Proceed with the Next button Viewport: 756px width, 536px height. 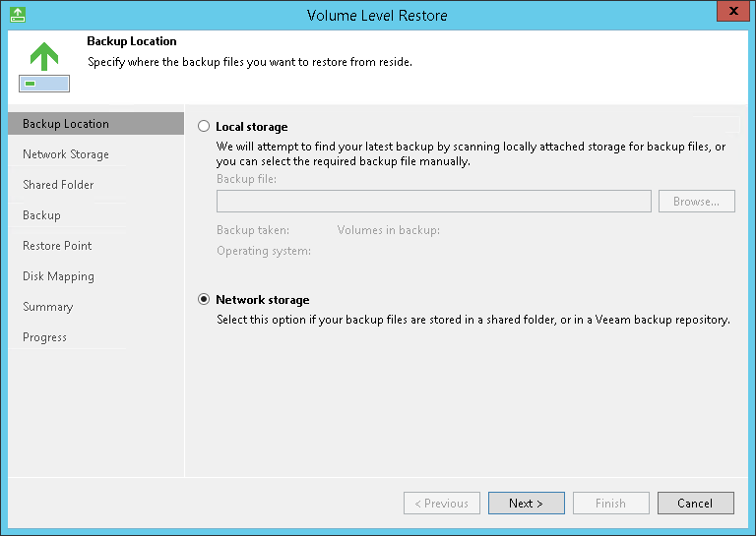pyautogui.click(x=526, y=504)
